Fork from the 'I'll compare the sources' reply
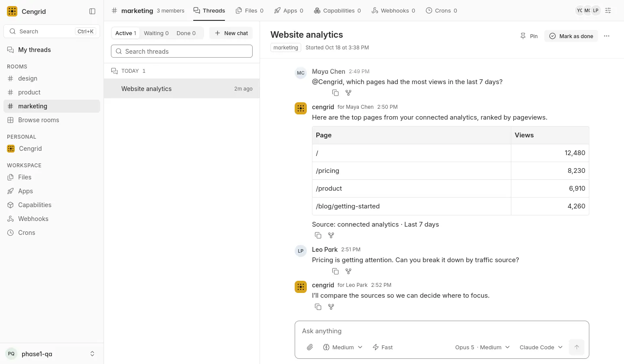 pyautogui.click(x=331, y=307)
